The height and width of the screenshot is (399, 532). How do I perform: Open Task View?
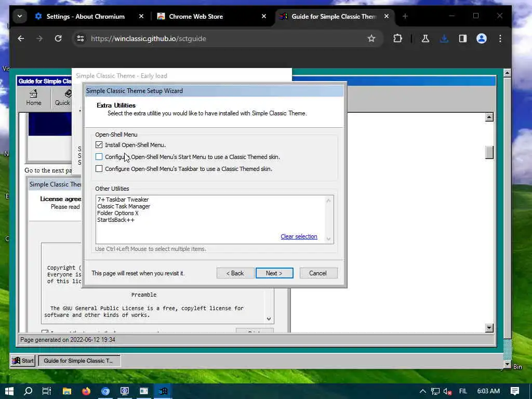[x=46, y=391]
